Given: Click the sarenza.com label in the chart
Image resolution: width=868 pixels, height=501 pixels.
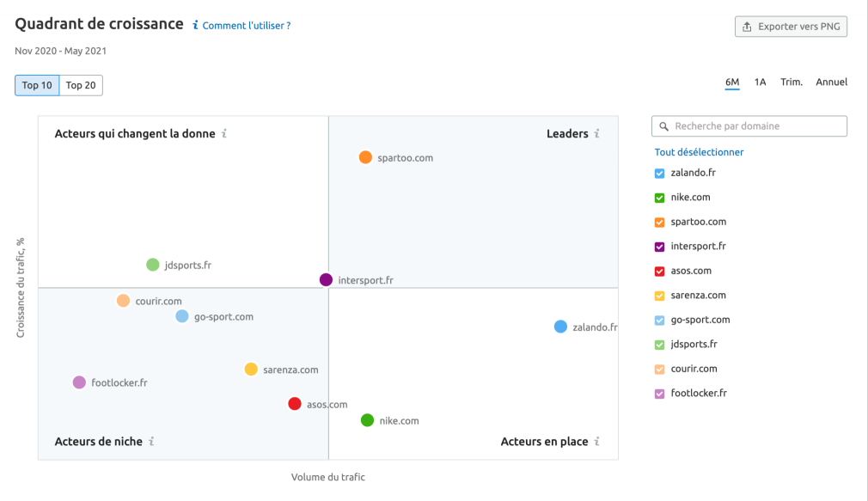Looking at the screenshot, I should pyautogui.click(x=290, y=370).
